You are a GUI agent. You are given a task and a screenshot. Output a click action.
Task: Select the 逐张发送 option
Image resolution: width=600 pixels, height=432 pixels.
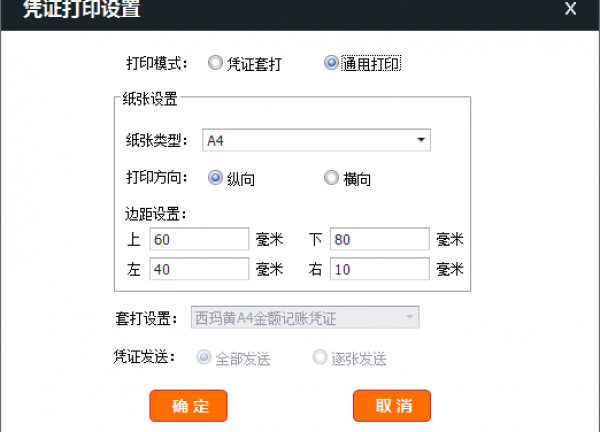coord(320,357)
